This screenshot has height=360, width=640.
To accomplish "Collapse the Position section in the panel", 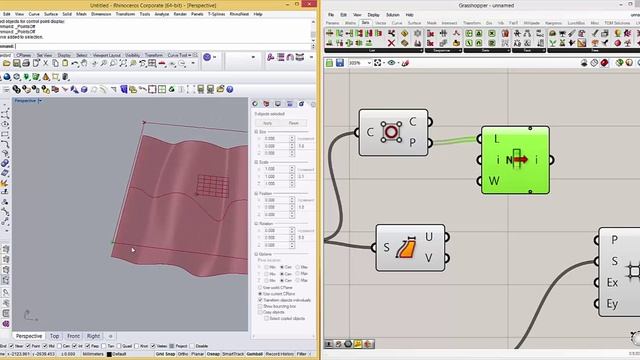I will pos(256,193).
